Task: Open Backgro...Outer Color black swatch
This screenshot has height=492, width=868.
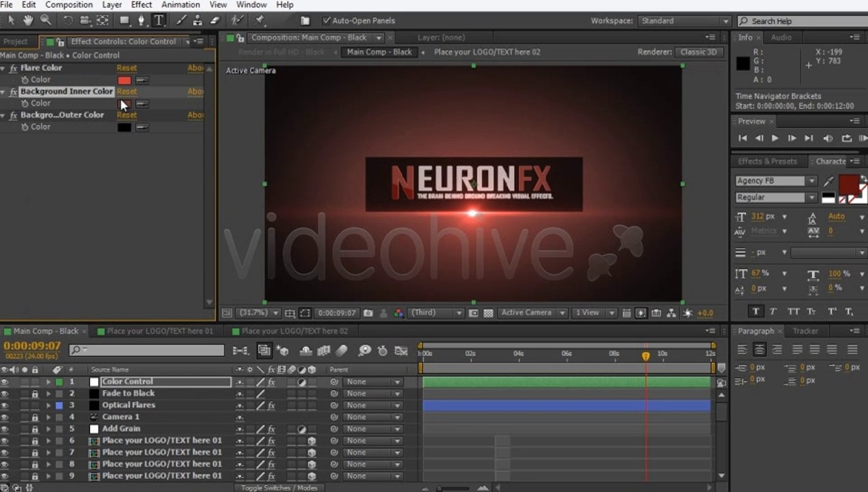Action: [x=124, y=127]
